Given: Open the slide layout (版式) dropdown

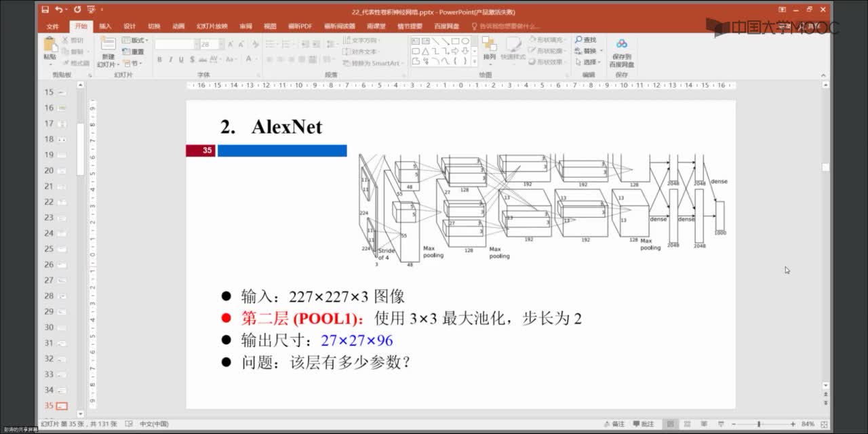Looking at the screenshot, I should [x=135, y=41].
